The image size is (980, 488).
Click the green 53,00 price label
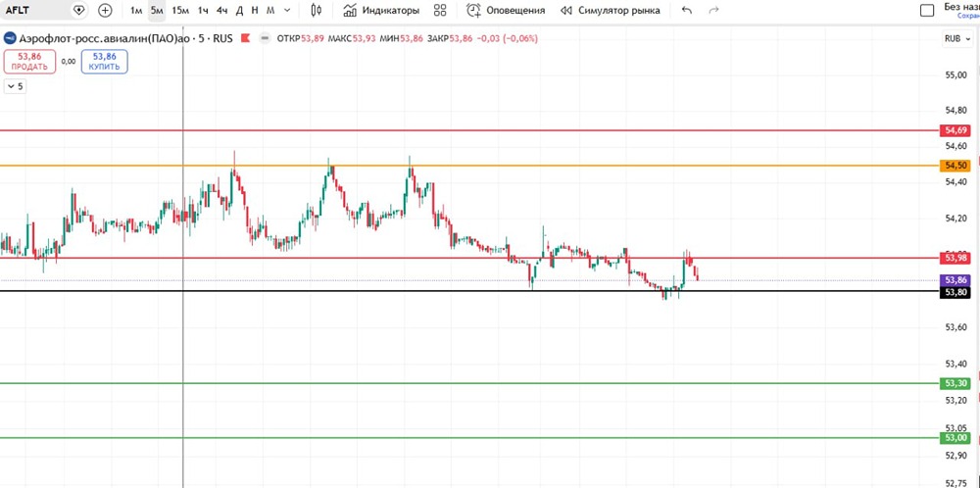pyautogui.click(x=956, y=438)
